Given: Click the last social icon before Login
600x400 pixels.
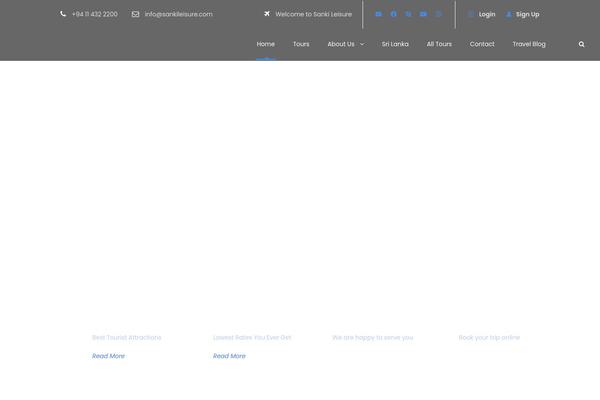Looking at the screenshot, I should [439, 14].
